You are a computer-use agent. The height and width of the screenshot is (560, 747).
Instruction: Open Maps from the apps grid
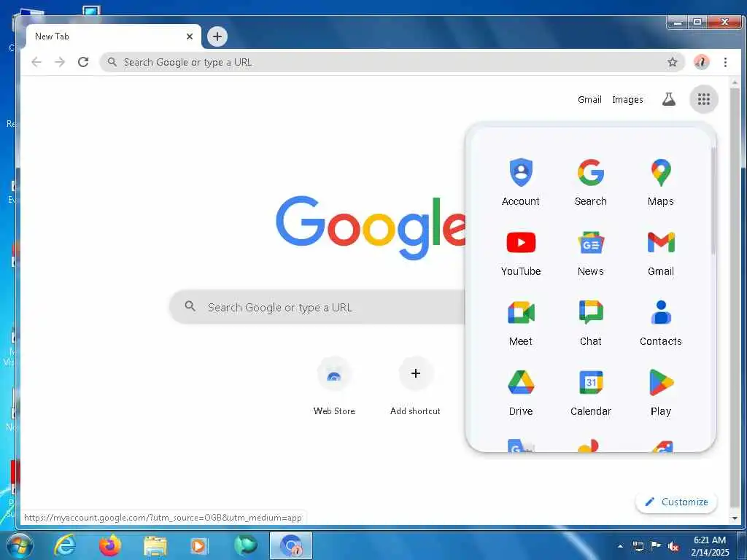pyautogui.click(x=661, y=182)
